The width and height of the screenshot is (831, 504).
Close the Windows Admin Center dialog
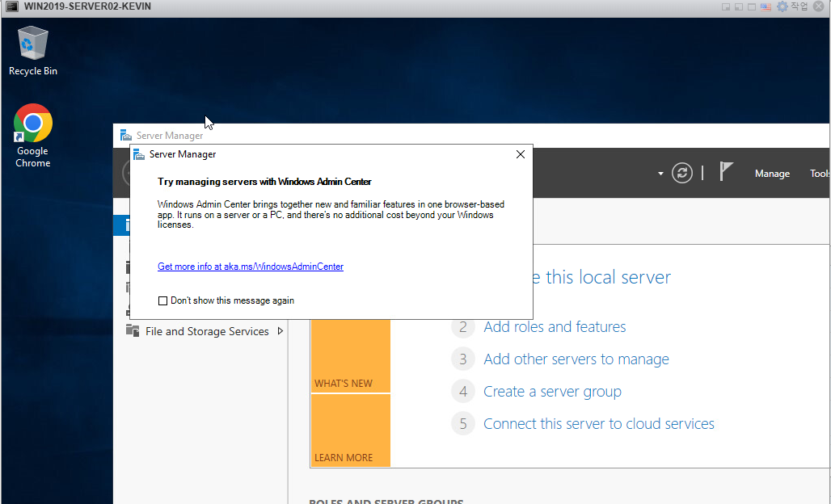point(521,154)
